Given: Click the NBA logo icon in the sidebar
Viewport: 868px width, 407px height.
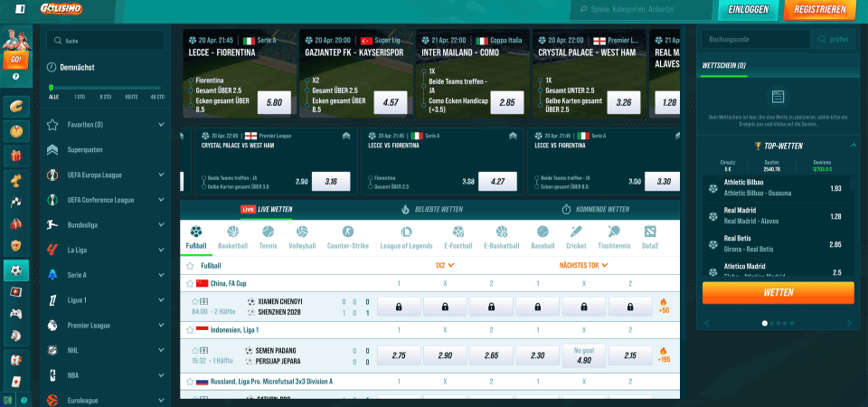Looking at the screenshot, I should click(x=52, y=374).
